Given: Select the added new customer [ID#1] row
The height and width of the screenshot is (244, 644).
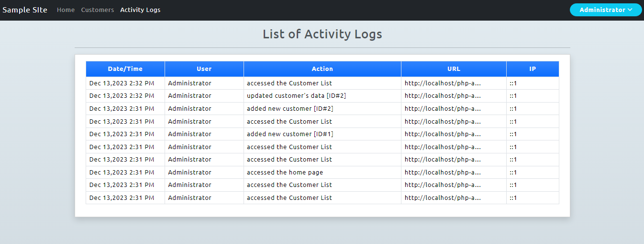Looking at the screenshot, I should click(x=322, y=134).
